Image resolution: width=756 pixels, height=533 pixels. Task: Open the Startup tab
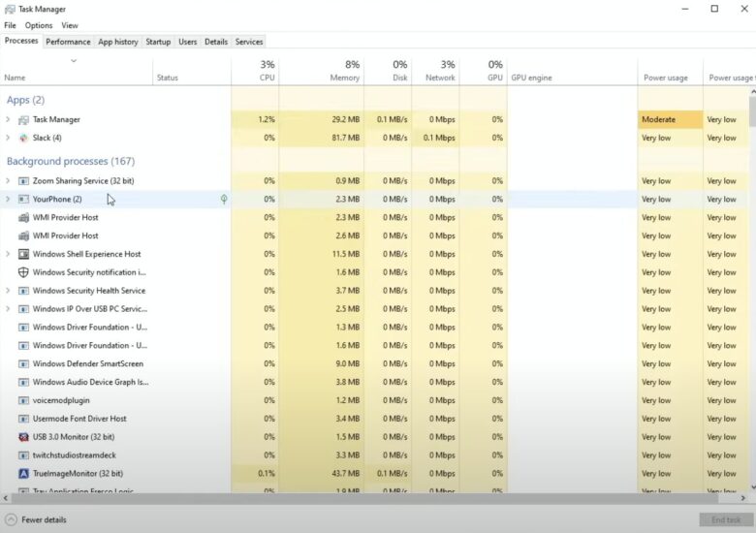[158, 42]
